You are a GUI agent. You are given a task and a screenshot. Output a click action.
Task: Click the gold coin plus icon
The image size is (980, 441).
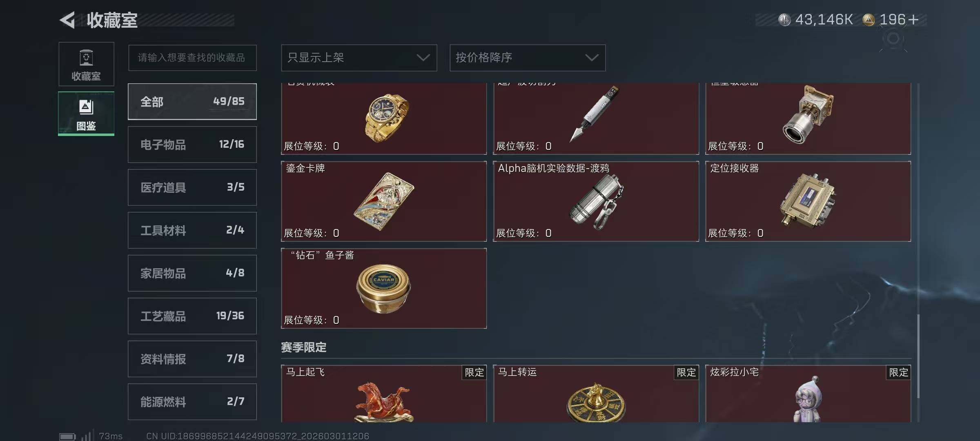pos(913,20)
